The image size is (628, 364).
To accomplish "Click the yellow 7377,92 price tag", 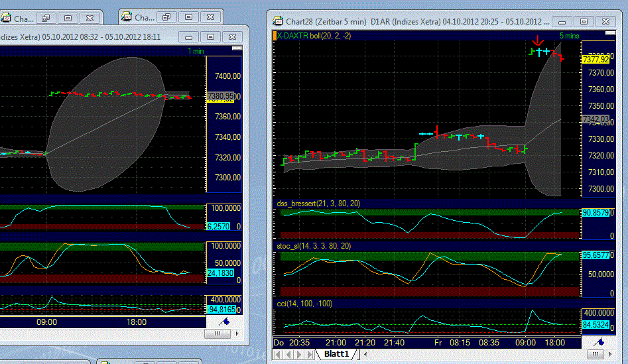I will (x=596, y=59).
